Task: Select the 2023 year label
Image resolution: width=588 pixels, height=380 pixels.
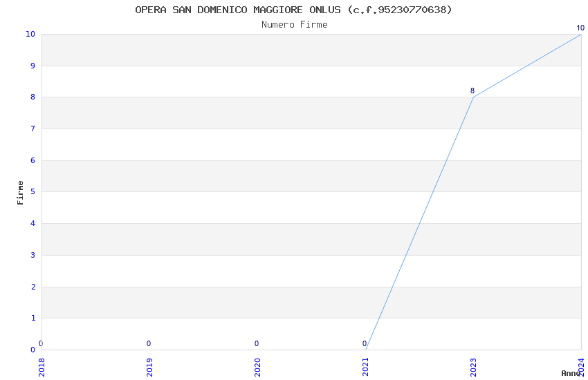Action: (473, 367)
